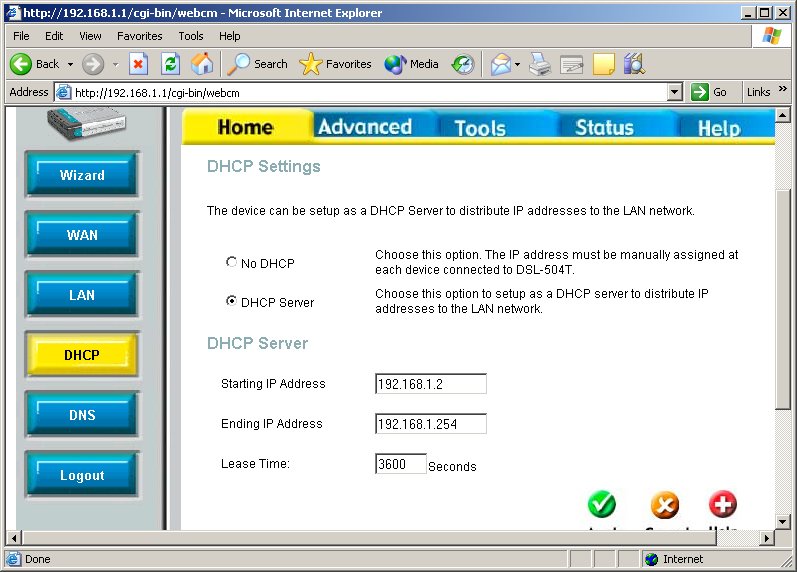Click the Print icon
The height and width of the screenshot is (572, 797).
click(540, 64)
